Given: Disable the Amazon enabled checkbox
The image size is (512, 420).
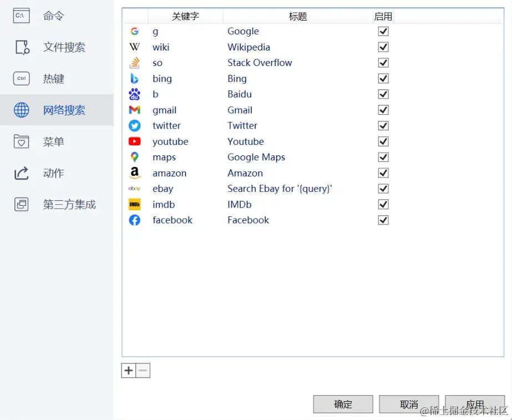Looking at the screenshot, I should pyautogui.click(x=383, y=173).
